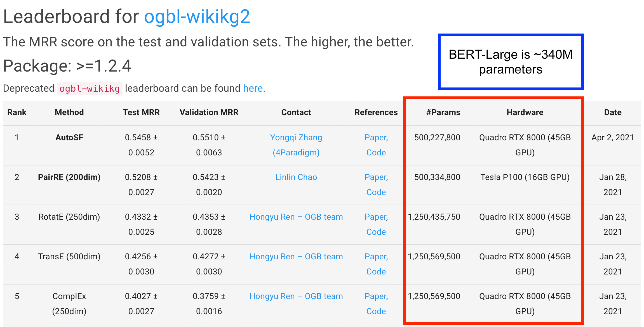Click the #Params column header
This screenshot has height=327, width=644.
point(443,112)
